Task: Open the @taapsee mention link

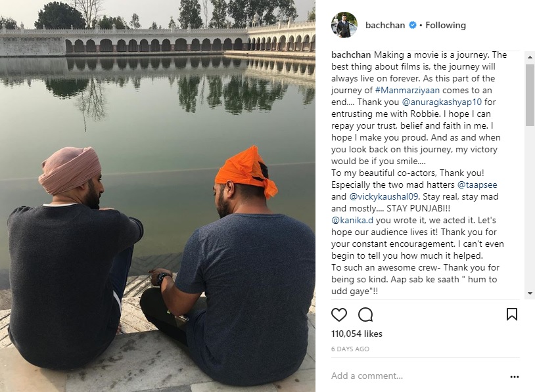Action: click(477, 185)
